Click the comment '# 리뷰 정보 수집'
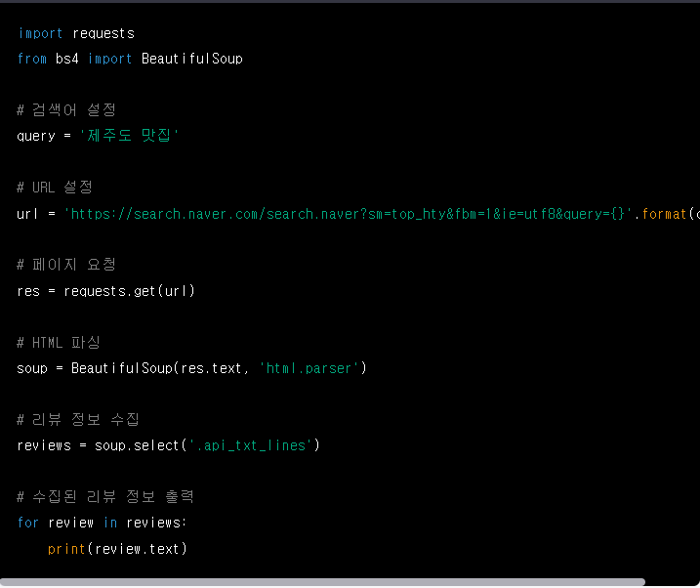The image size is (700, 588). coord(78,420)
